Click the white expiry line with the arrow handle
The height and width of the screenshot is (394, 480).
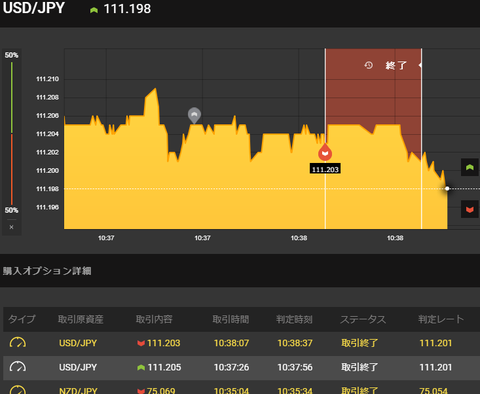(x=421, y=138)
